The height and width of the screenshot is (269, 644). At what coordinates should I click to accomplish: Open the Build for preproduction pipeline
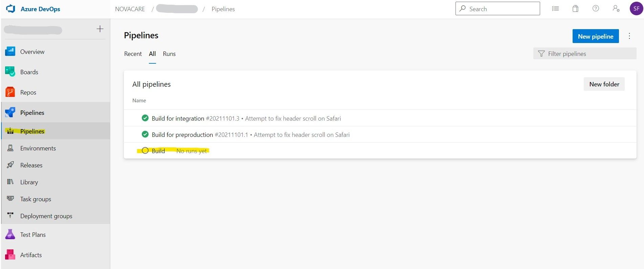coord(182,134)
